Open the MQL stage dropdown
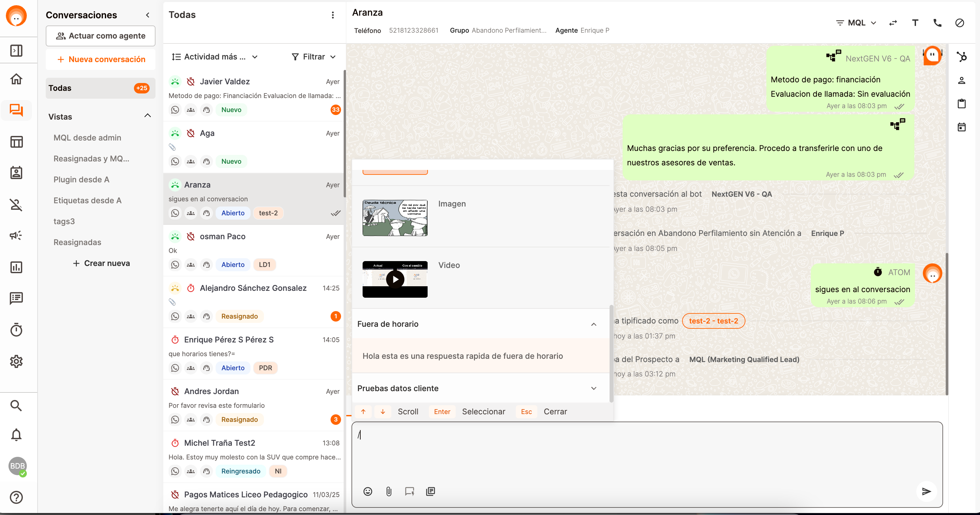 tap(857, 23)
